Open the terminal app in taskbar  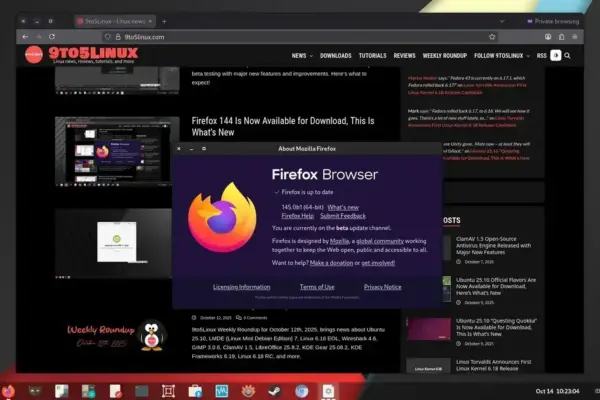pos(142,391)
